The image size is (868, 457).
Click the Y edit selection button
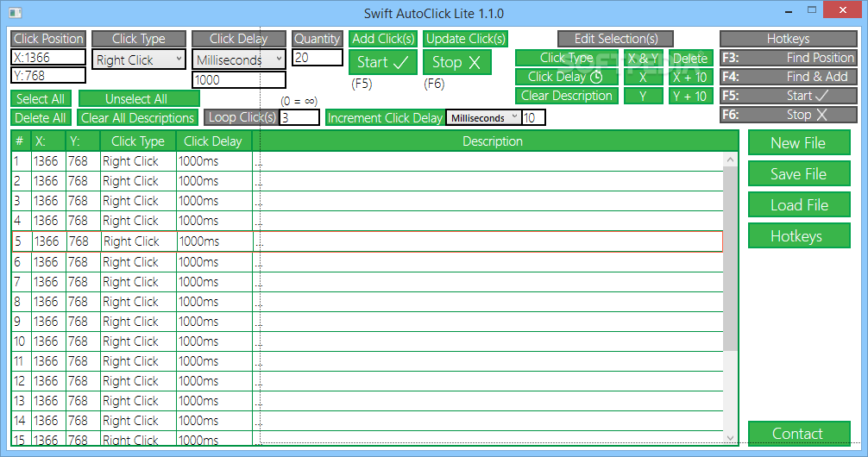[644, 96]
